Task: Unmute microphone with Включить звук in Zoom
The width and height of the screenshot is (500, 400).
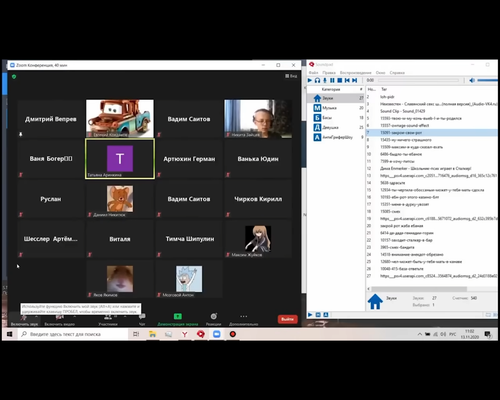Action: tap(24, 319)
